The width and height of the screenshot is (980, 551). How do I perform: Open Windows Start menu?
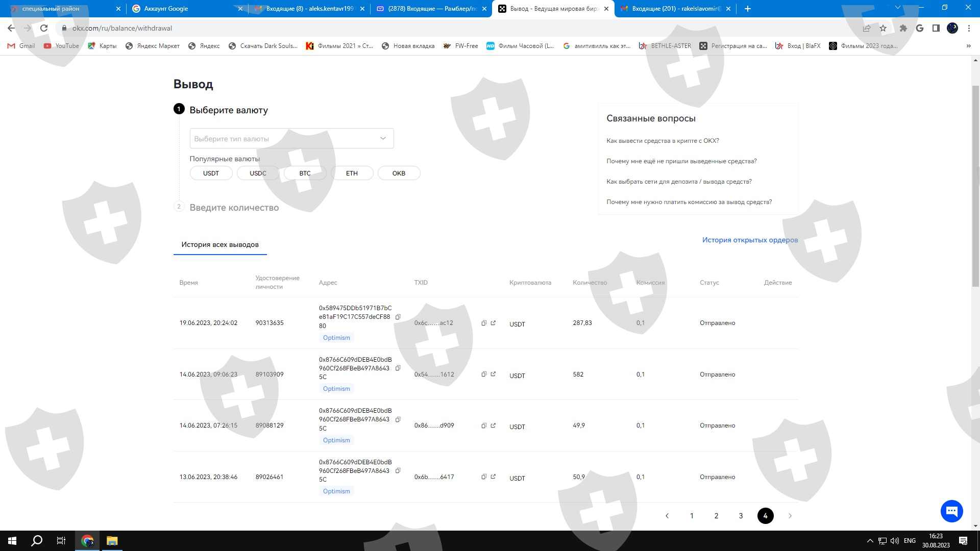tap(12, 540)
